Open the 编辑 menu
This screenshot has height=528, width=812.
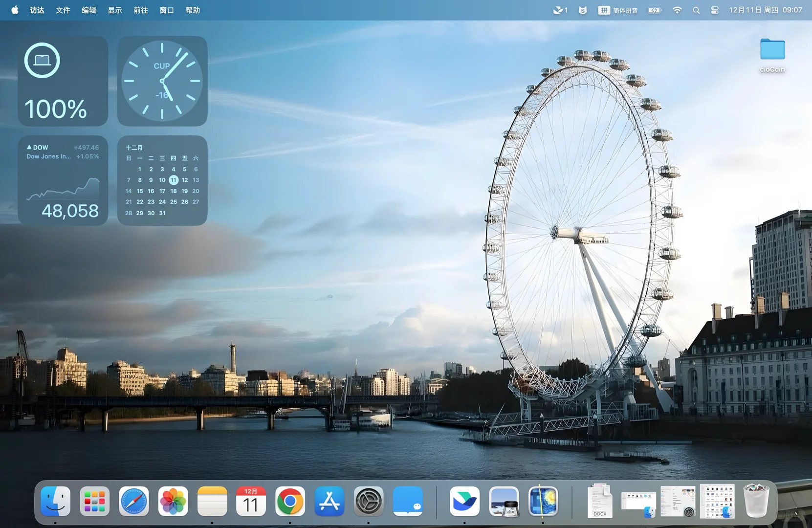(89, 10)
